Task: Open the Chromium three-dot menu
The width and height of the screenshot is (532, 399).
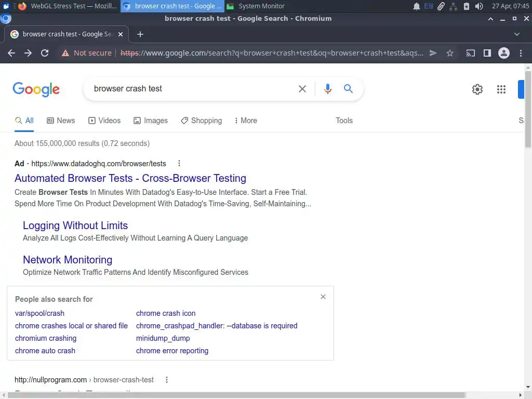Action: (521, 53)
